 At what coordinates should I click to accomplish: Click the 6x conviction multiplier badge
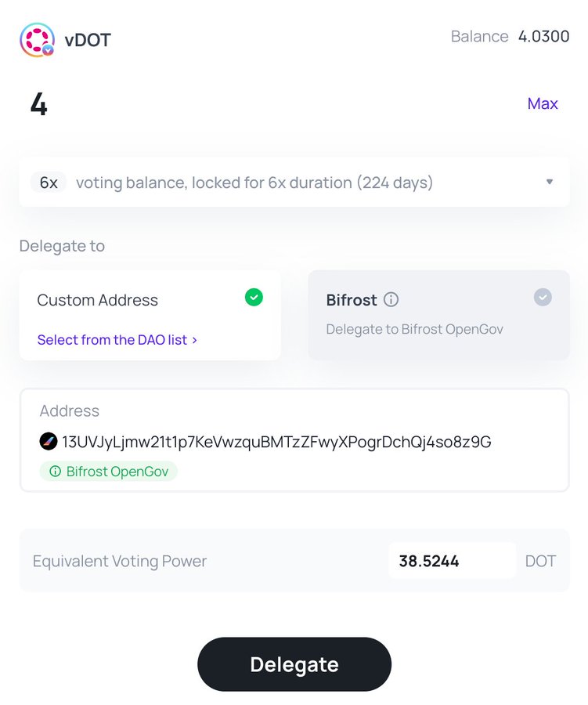(49, 183)
